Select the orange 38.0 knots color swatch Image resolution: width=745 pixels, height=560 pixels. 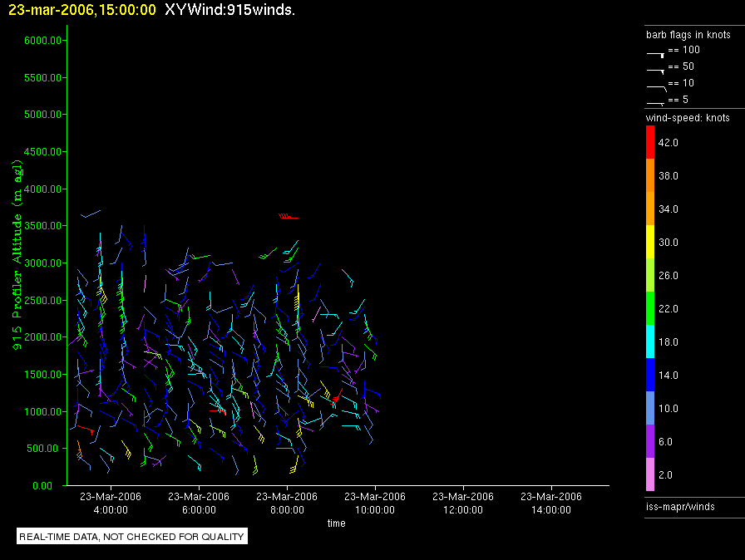(x=650, y=175)
